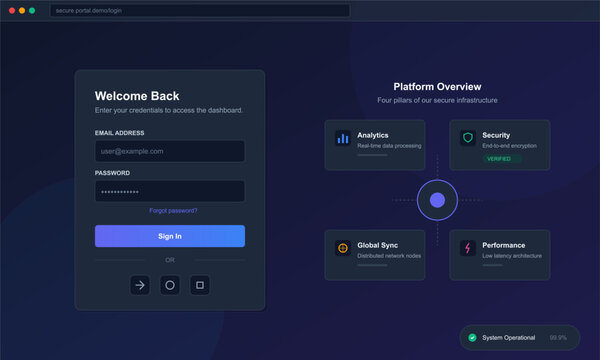Click the Security shield icon
This screenshot has height=360, width=600.
468,138
